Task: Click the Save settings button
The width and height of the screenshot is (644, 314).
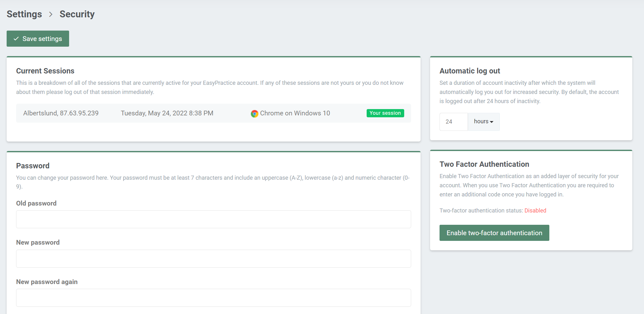Action: (38, 39)
